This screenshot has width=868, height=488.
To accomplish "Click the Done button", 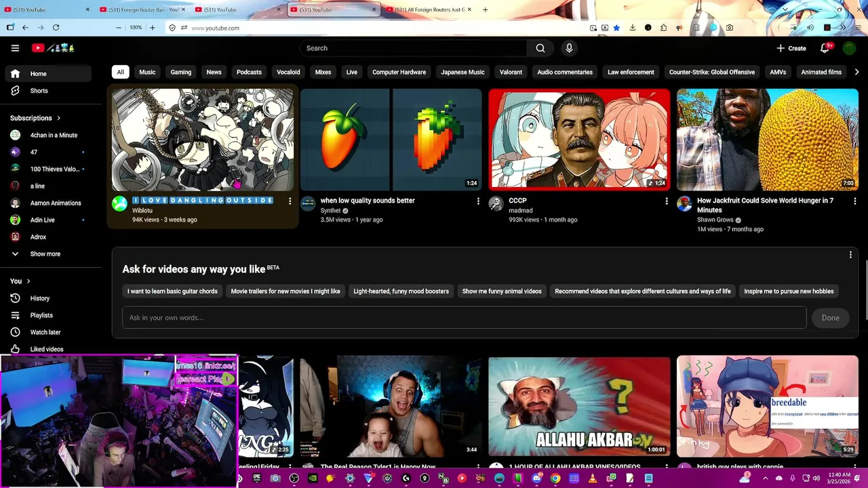I will (x=830, y=318).
